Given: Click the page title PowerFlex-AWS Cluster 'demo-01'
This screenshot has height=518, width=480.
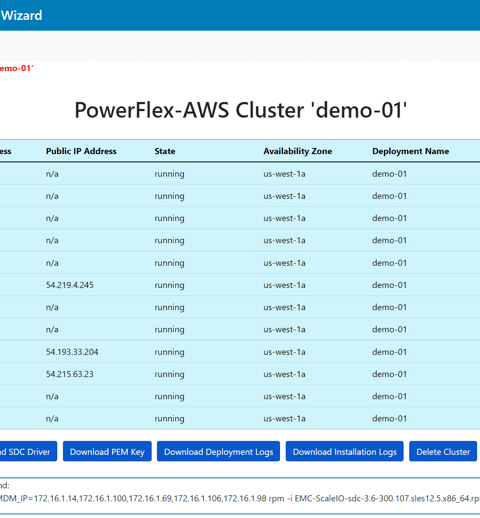Looking at the screenshot, I should [241, 110].
